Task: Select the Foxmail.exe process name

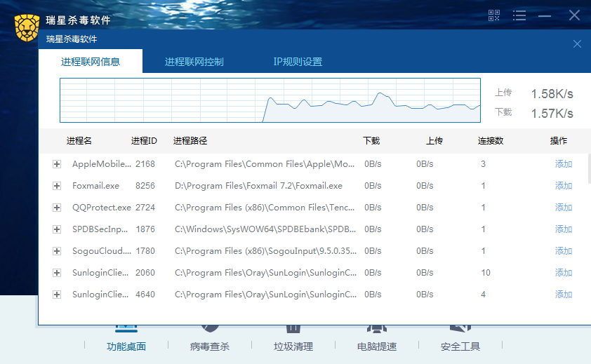Action: click(x=95, y=186)
